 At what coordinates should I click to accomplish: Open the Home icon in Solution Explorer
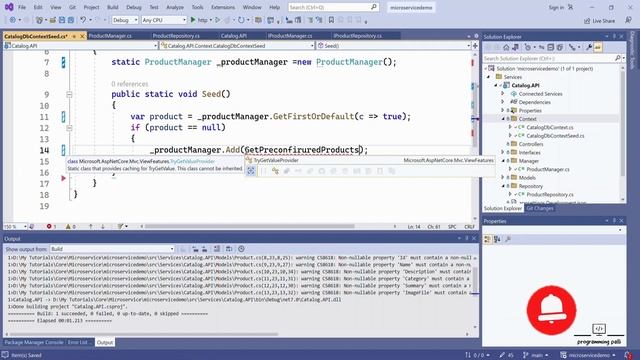tap(506, 48)
